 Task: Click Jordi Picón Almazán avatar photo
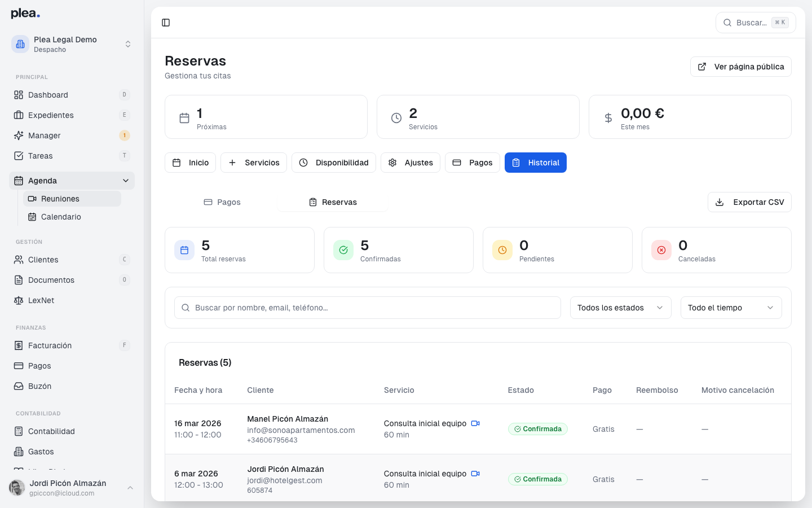tap(17, 488)
